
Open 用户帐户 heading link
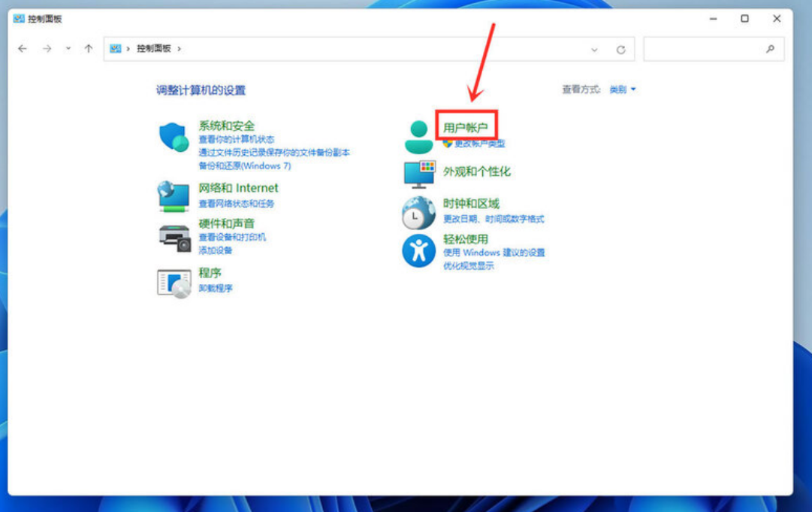[x=466, y=128]
